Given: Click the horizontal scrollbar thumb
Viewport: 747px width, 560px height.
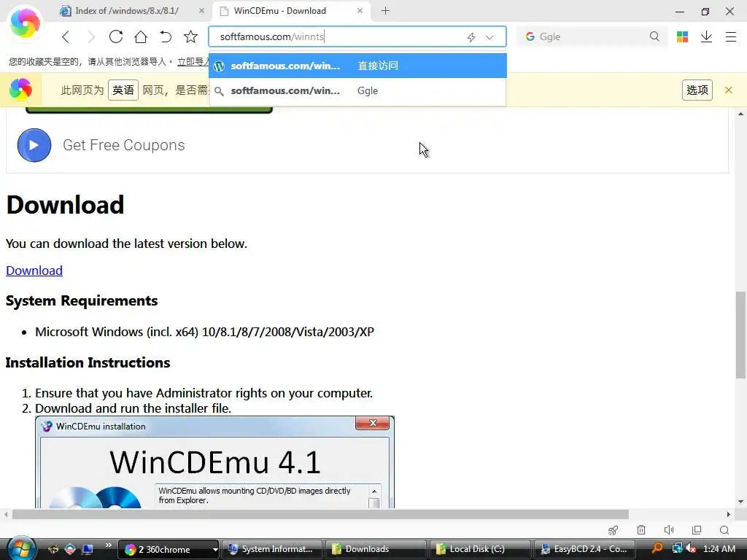Looking at the screenshot, I should (320, 514).
